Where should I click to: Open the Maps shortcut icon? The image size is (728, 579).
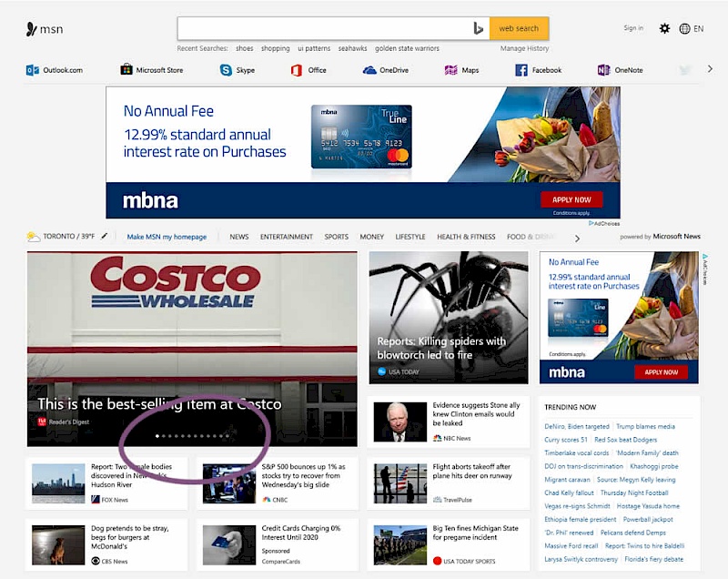(450, 70)
